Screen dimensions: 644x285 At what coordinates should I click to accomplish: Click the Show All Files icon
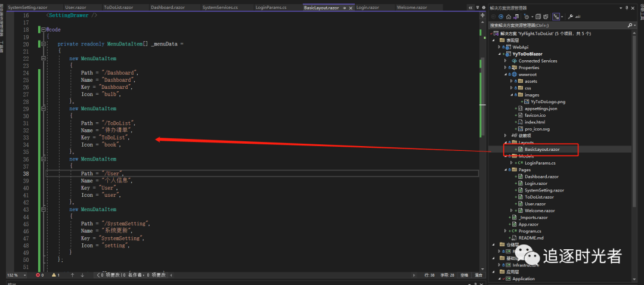coord(546,17)
